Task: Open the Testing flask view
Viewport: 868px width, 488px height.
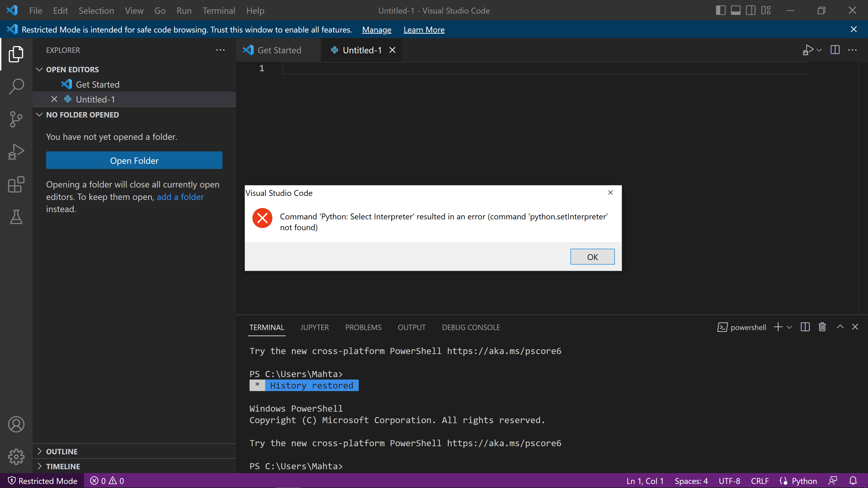Action: (16, 217)
